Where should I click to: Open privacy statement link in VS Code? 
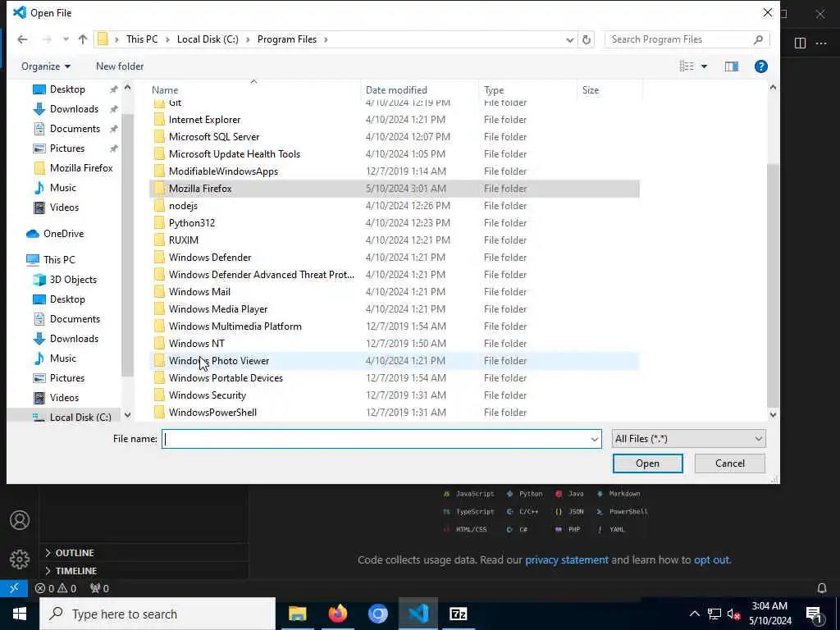click(x=566, y=559)
